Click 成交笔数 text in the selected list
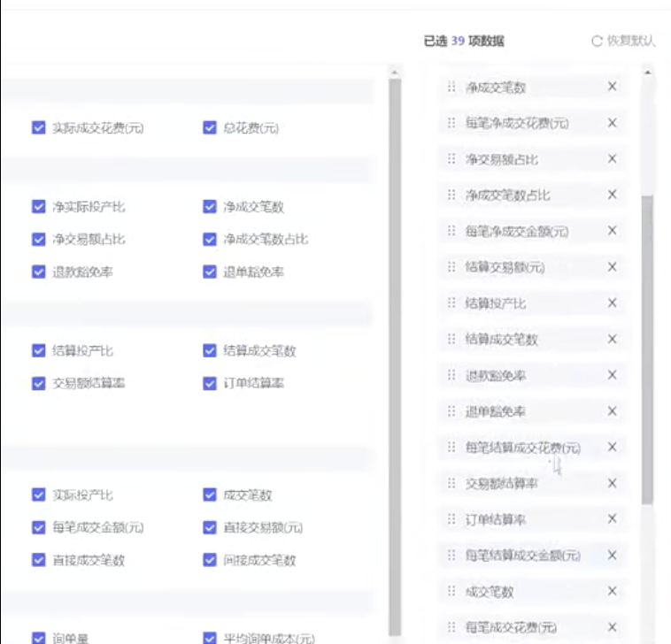This screenshot has width=671, height=644. 490,592
